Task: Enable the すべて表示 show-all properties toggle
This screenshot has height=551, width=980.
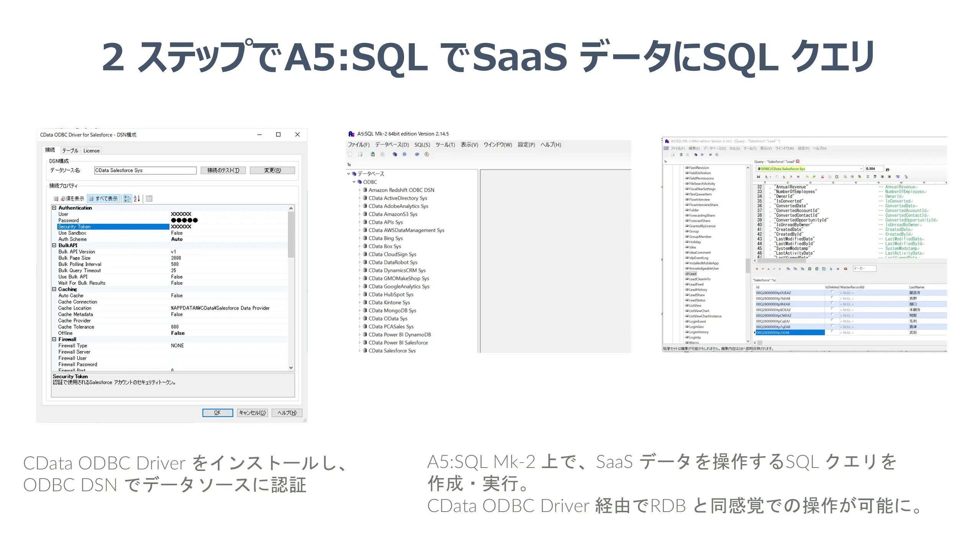Action: pyautogui.click(x=103, y=198)
